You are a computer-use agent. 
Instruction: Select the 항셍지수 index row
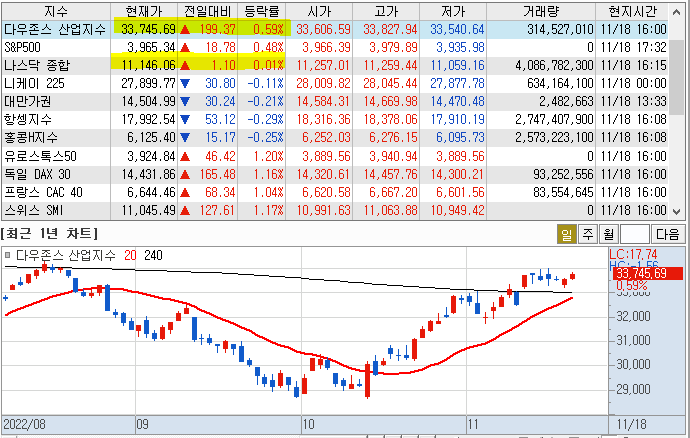[335, 119]
